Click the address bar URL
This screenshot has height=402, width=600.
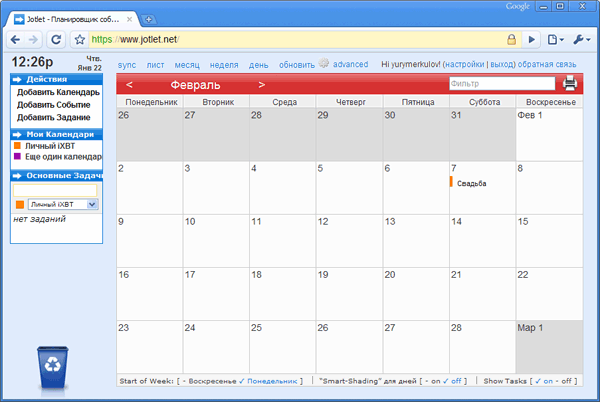coord(135,39)
